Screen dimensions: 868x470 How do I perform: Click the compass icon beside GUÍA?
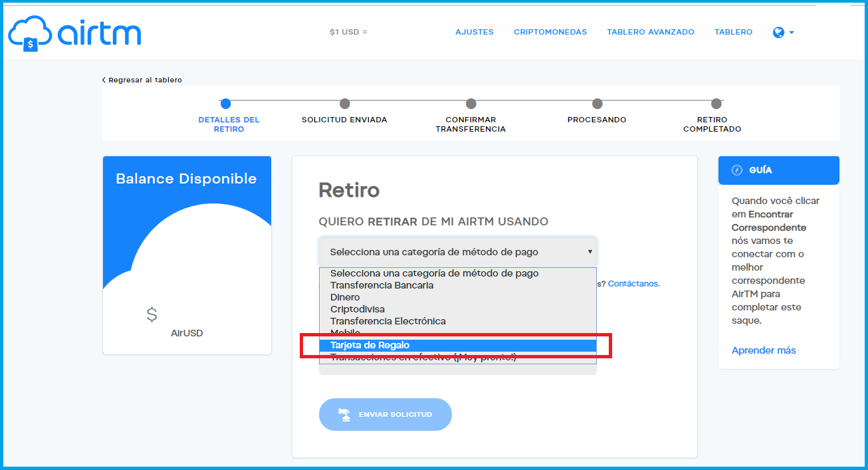736,170
